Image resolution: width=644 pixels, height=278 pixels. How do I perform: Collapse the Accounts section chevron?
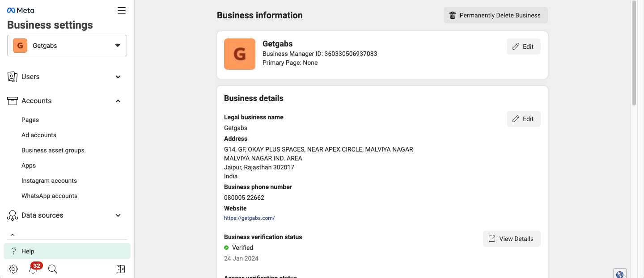[x=118, y=101]
